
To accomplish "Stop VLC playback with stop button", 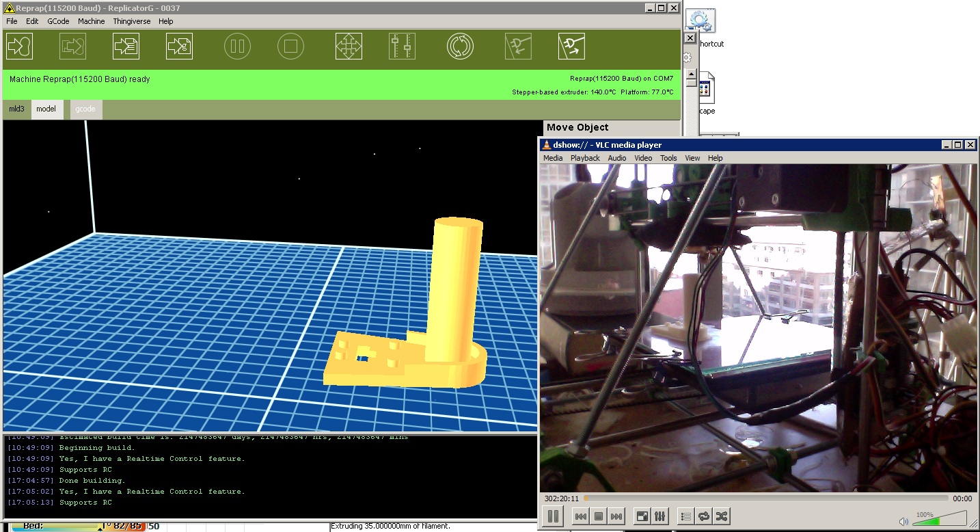I will point(599,516).
